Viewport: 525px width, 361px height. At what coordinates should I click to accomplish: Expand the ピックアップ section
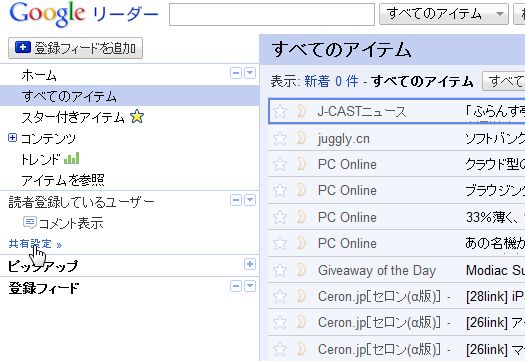(x=250, y=264)
